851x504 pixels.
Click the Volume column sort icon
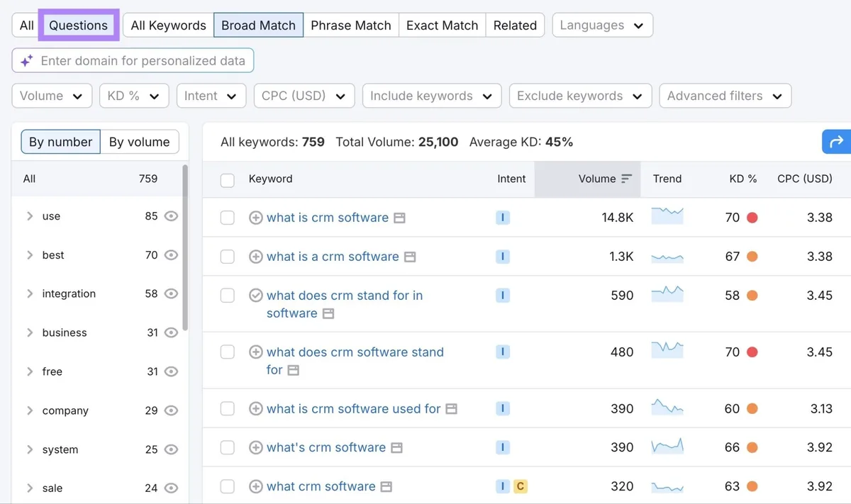coord(626,179)
